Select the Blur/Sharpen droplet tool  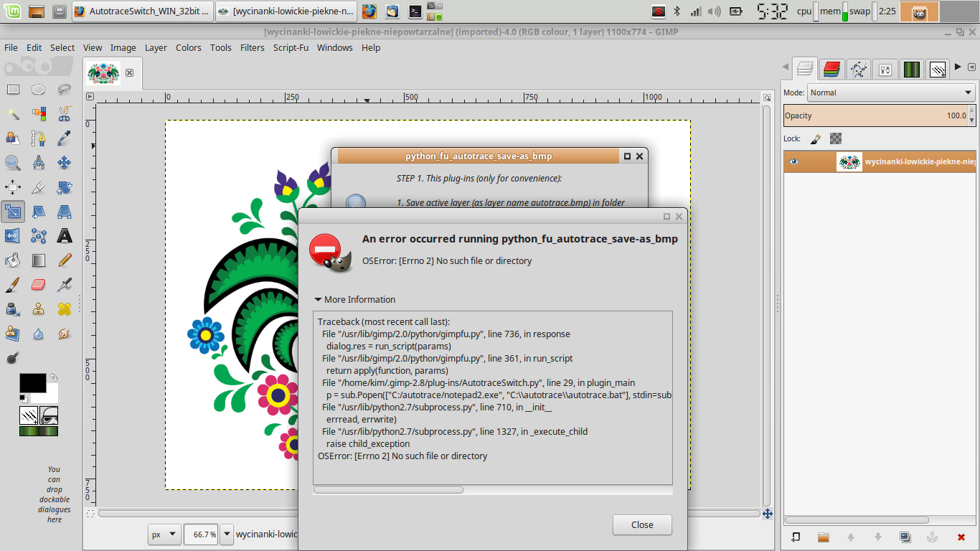point(39,334)
